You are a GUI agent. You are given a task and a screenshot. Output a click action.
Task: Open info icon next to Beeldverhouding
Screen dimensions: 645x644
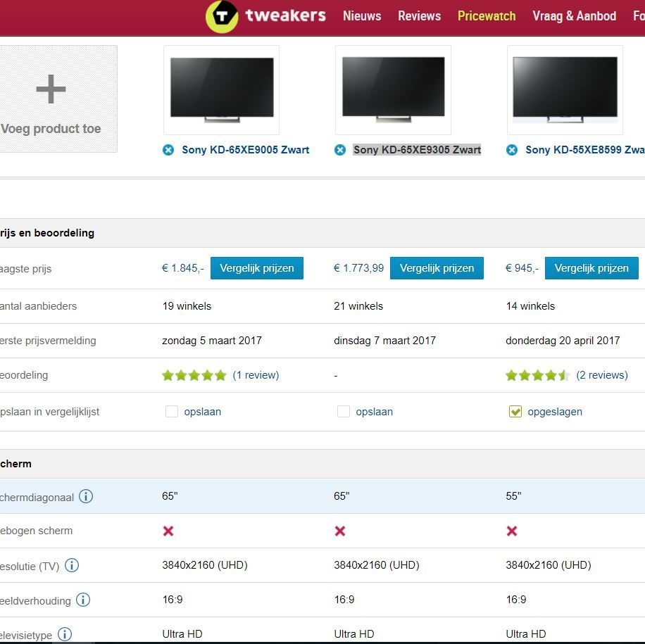83,600
